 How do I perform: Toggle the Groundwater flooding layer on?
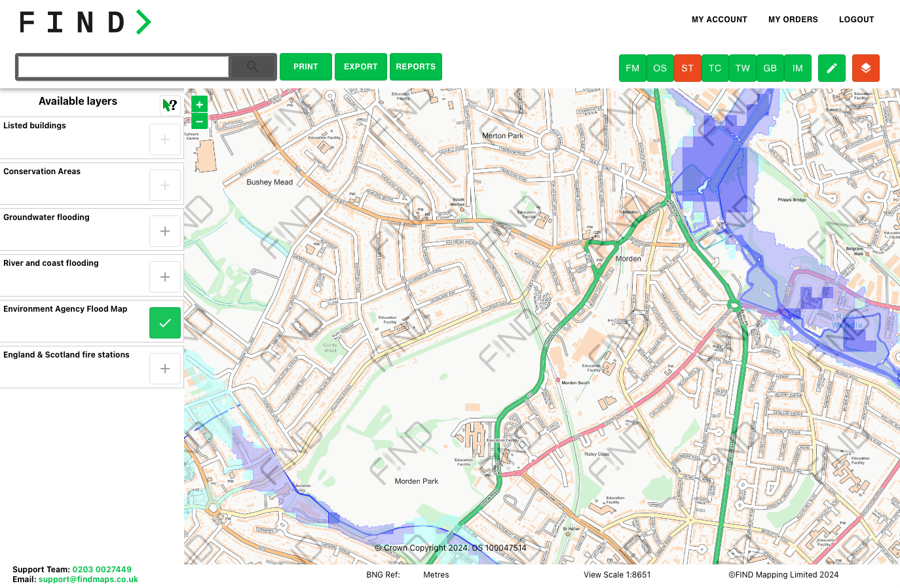click(x=164, y=230)
